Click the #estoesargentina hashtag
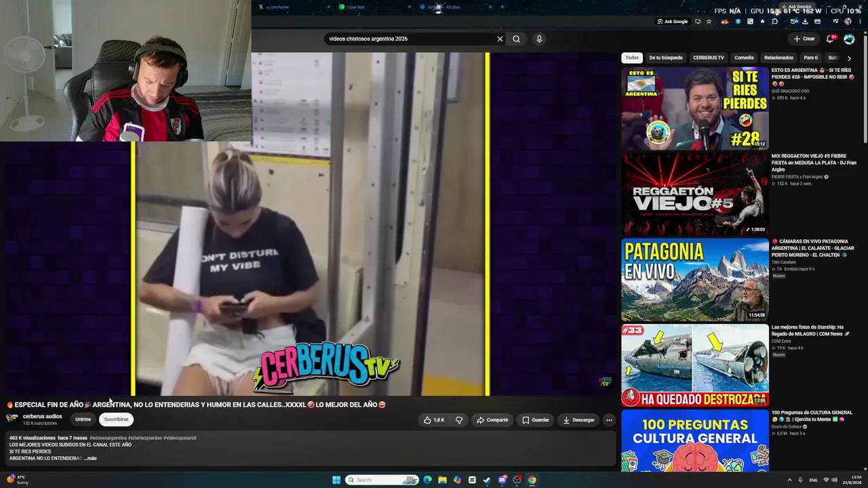 click(108, 438)
